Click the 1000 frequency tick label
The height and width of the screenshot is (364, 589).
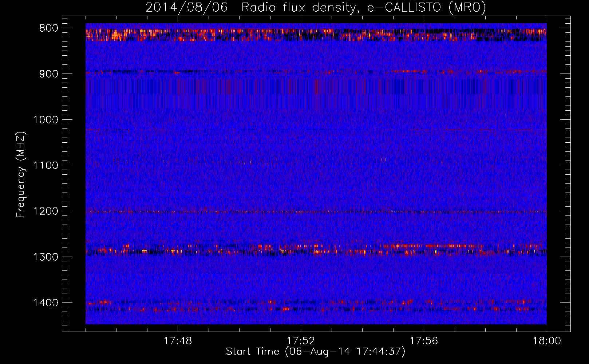(46, 120)
